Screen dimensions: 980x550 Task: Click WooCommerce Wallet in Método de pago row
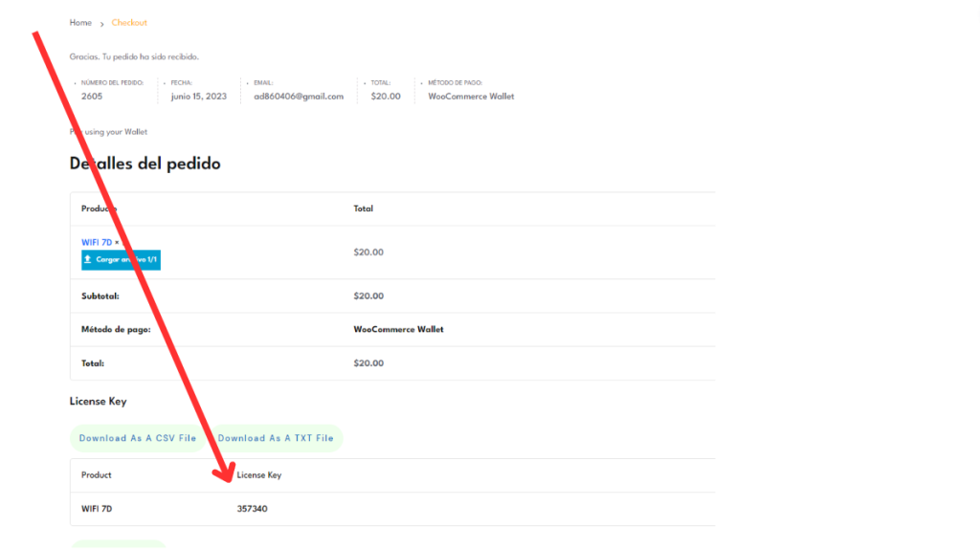398,330
